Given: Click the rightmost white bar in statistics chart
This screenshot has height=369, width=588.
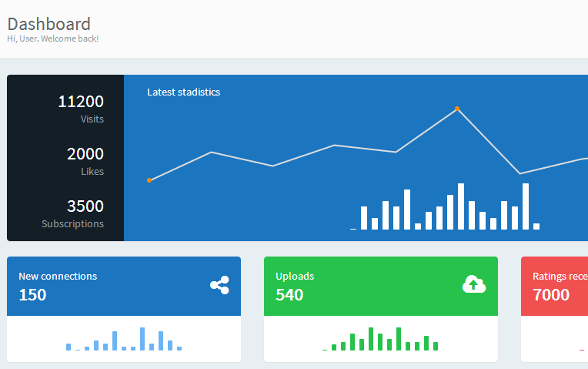Looking at the screenshot, I should tap(536, 226).
